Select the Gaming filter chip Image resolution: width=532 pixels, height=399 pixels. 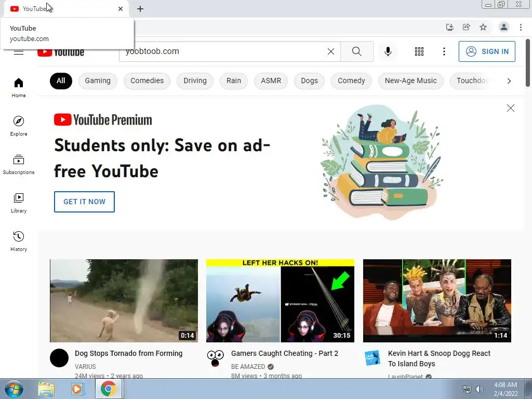click(98, 81)
